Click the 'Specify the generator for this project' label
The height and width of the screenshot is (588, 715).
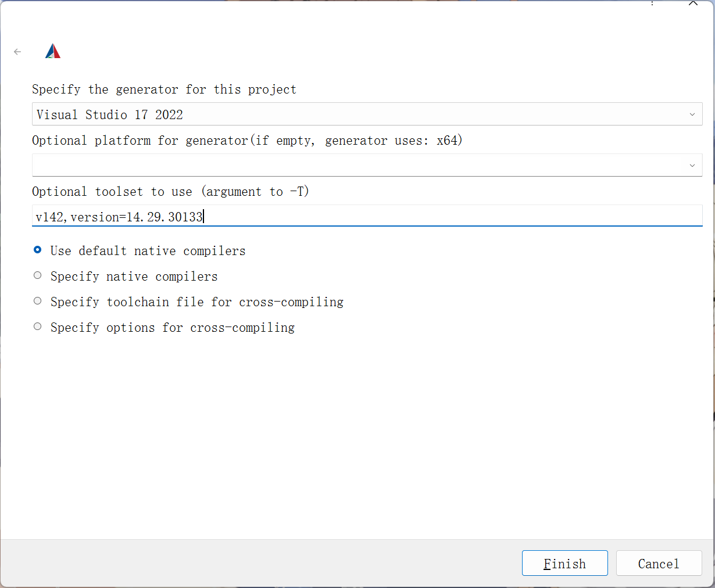click(164, 89)
